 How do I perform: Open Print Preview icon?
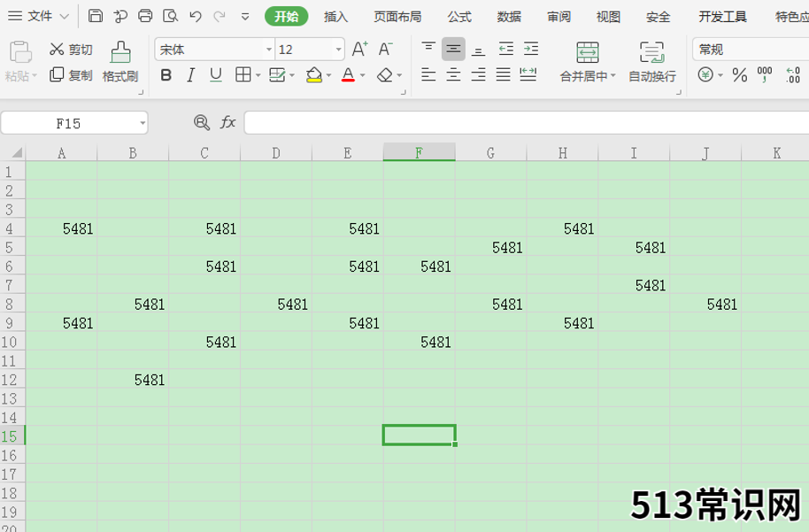point(170,16)
